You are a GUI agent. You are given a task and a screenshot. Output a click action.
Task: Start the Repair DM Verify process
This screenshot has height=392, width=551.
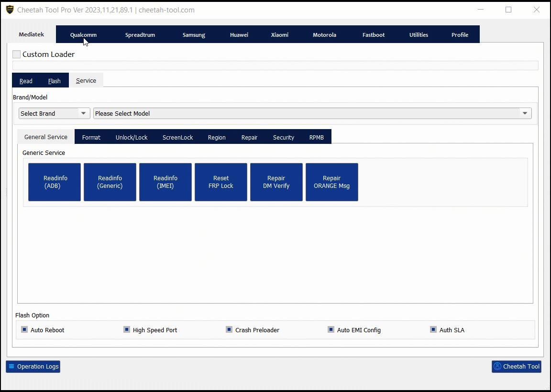(x=276, y=182)
